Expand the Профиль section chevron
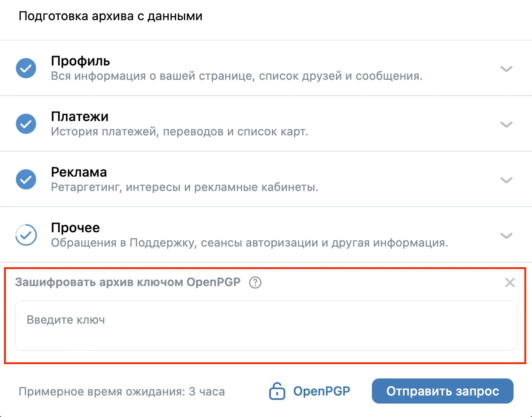 [x=506, y=69]
